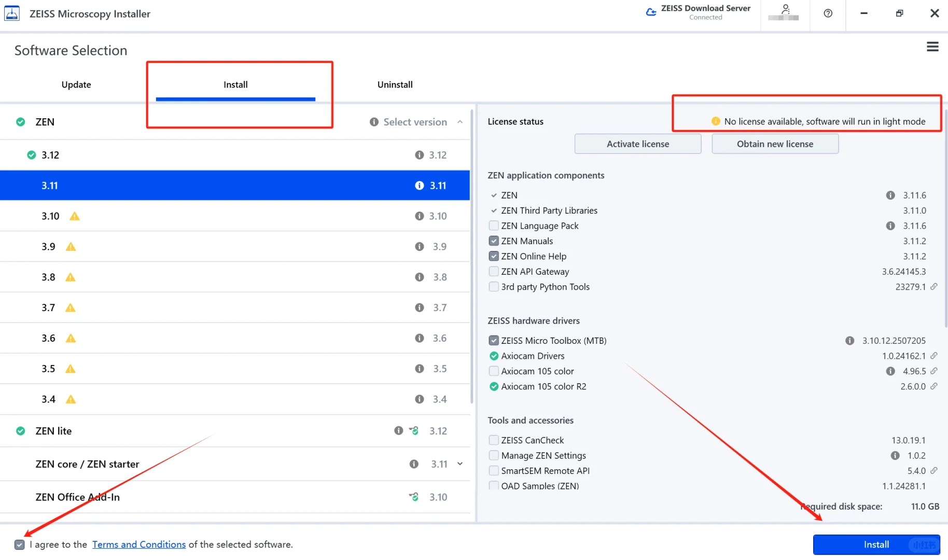Expand the ZEN core / ZEN starter versions

460,464
